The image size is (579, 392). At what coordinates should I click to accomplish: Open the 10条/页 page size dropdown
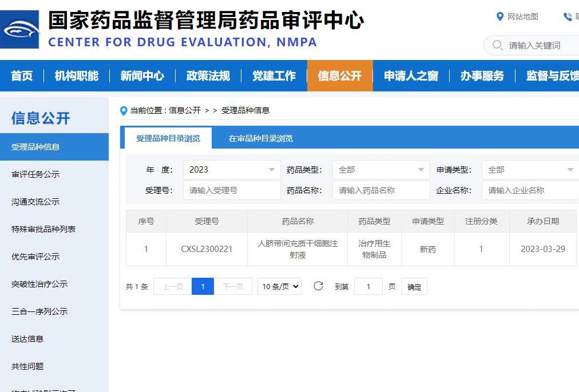click(x=279, y=286)
